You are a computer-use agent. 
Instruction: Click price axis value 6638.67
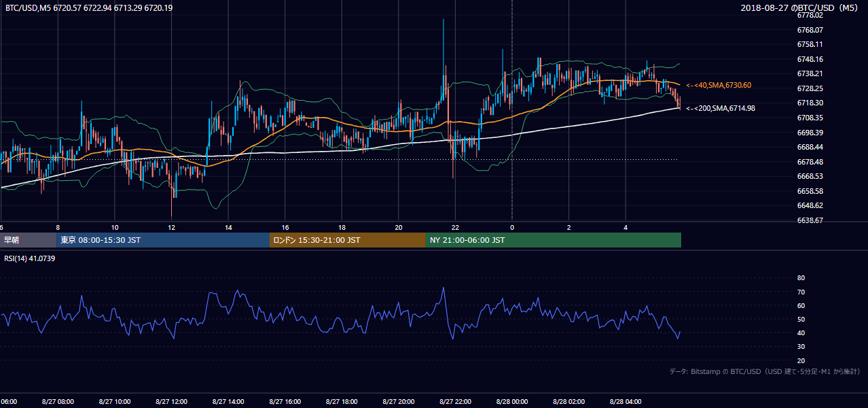coord(810,220)
